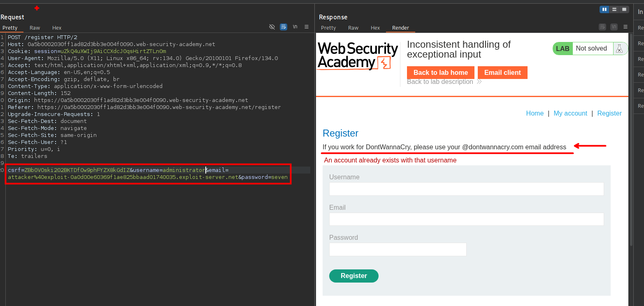Screen dimensions: 644x306
Task: Click the lab flask status icon
Action: [x=618, y=49]
